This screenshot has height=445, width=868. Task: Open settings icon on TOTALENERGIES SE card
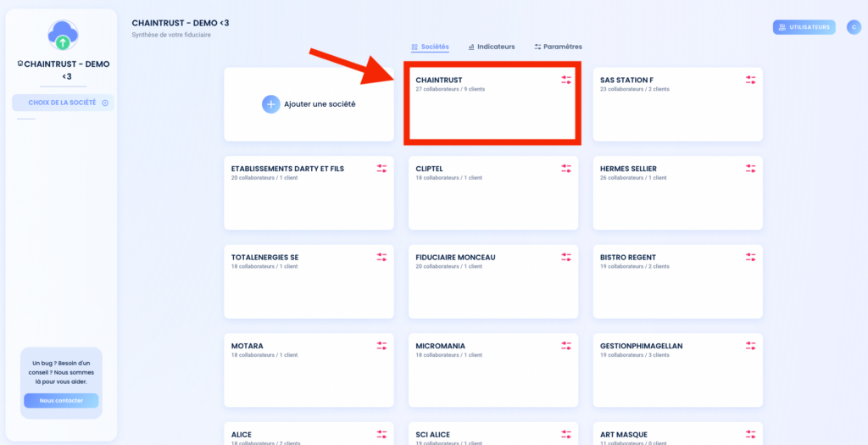point(381,258)
